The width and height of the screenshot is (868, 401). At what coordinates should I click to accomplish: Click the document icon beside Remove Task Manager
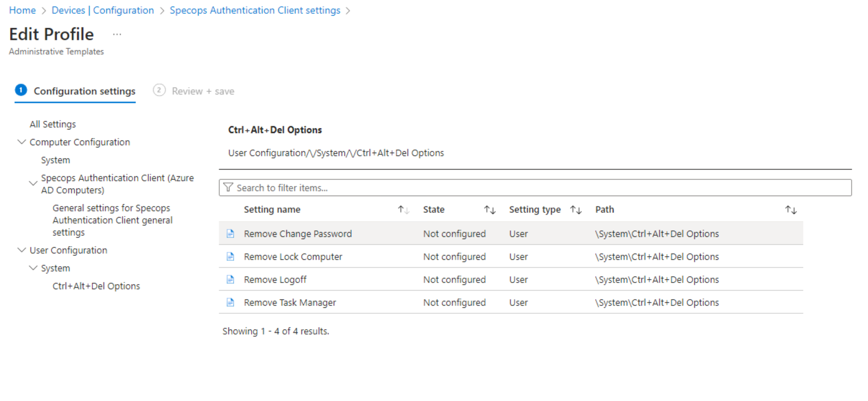click(230, 302)
